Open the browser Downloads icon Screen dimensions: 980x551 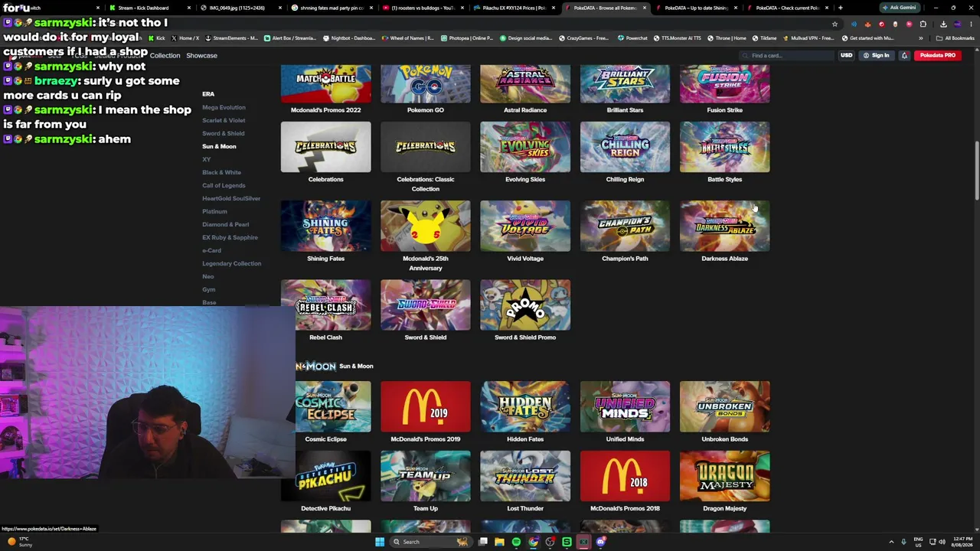point(943,24)
